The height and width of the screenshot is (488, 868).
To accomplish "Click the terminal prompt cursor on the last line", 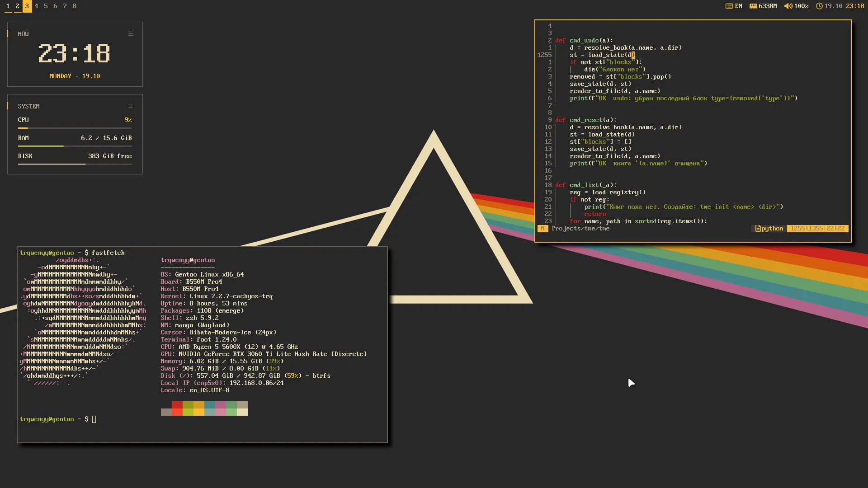I will (x=94, y=419).
